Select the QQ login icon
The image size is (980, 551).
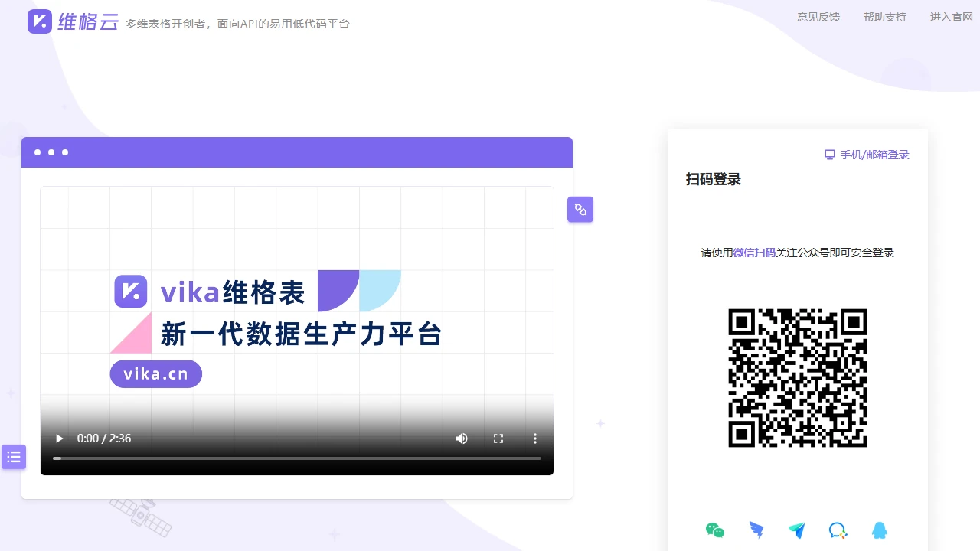click(x=879, y=530)
